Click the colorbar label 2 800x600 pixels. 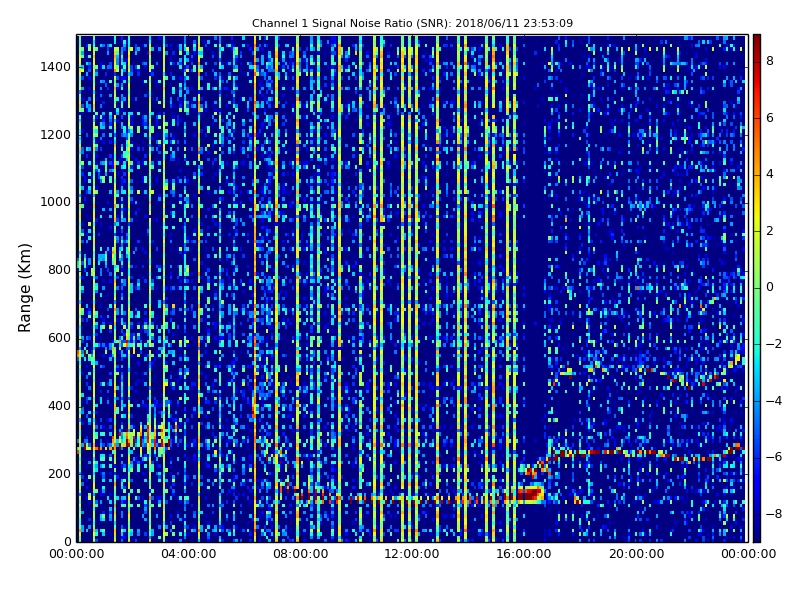click(770, 231)
